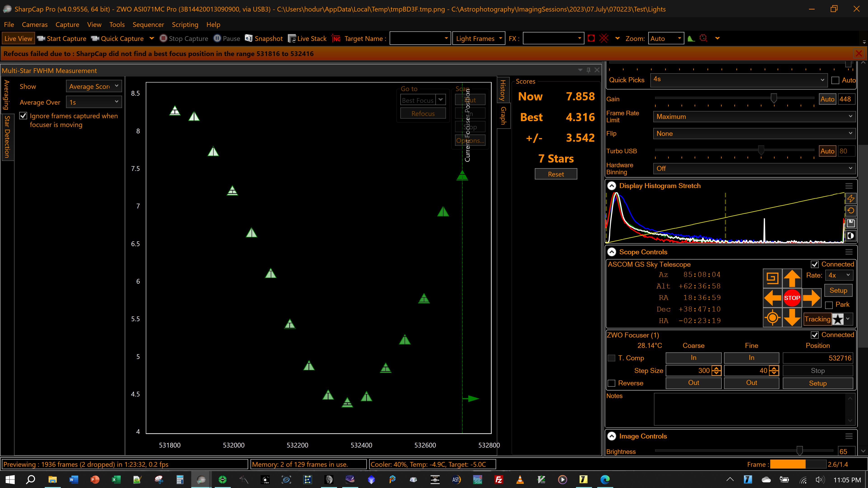Click Auto button next to Gain
Screen dimensions: 868x488
click(x=827, y=99)
